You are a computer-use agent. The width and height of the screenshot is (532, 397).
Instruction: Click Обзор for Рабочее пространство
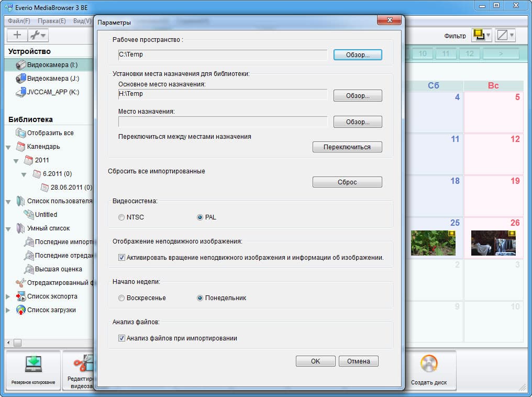point(358,54)
